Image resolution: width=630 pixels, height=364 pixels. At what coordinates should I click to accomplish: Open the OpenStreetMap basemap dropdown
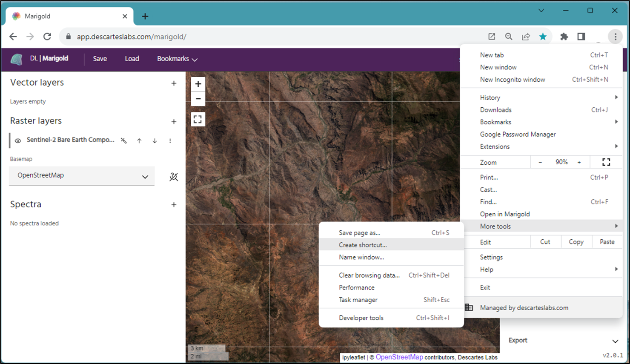[82, 175]
